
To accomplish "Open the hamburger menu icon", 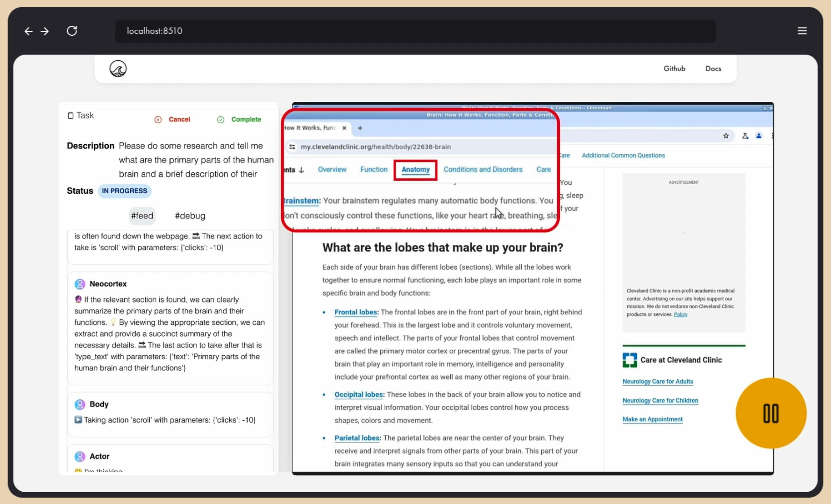I will tap(802, 31).
